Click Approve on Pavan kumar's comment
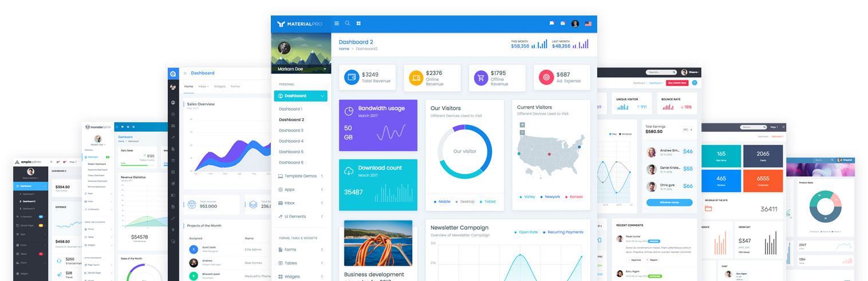The width and height of the screenshot is (868, 281). (634, 259)
